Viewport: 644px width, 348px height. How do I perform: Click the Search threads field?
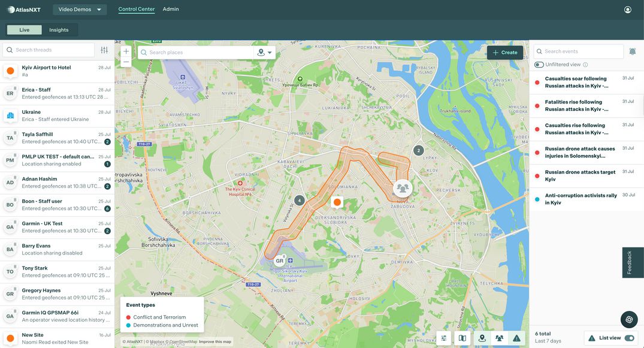pos(49,50)
